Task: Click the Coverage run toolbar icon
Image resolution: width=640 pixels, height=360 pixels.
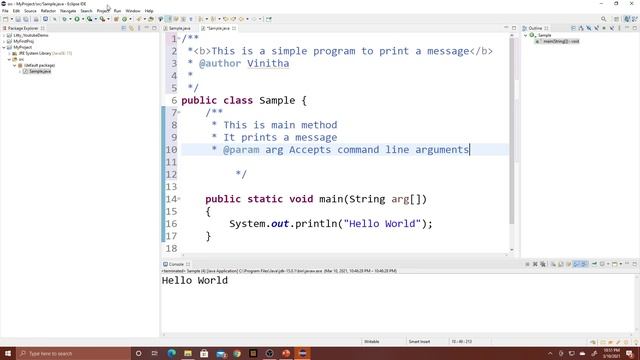Action: [x=89, y=19]
